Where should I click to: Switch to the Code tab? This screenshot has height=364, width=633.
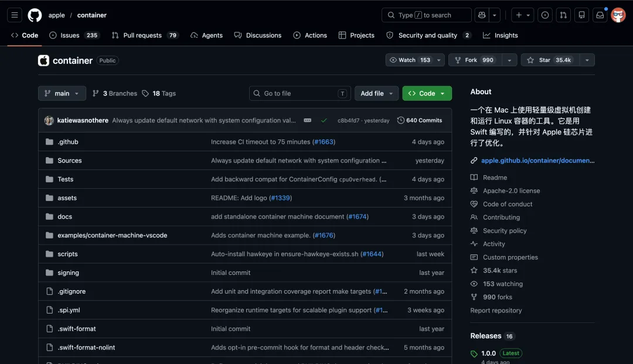[x=25, y=35]
